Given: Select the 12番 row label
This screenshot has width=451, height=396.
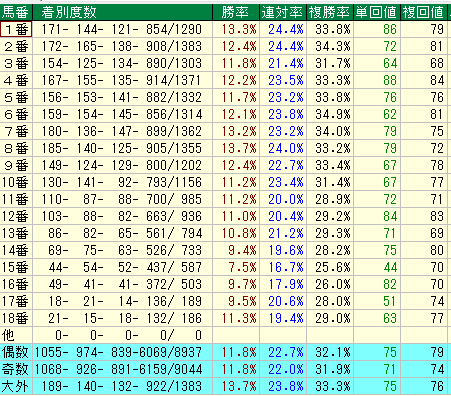Looking at the screenshot, I should [16, 216].
